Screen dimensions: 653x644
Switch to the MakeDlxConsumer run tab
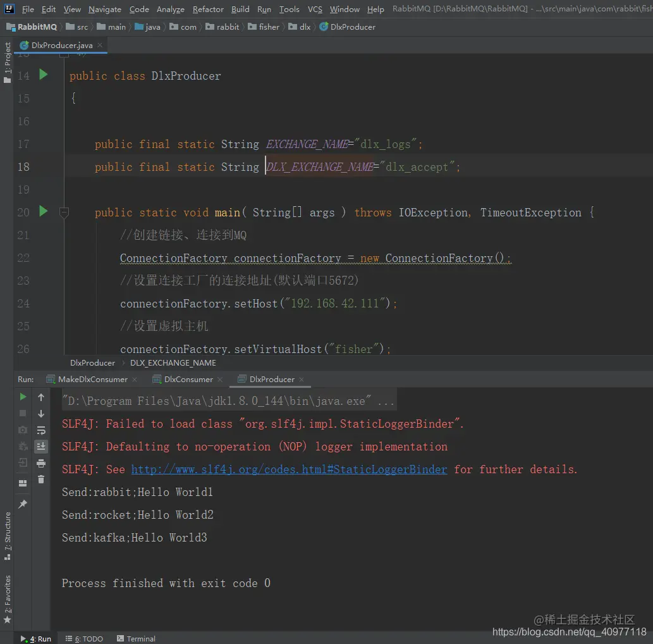(87, 380)
